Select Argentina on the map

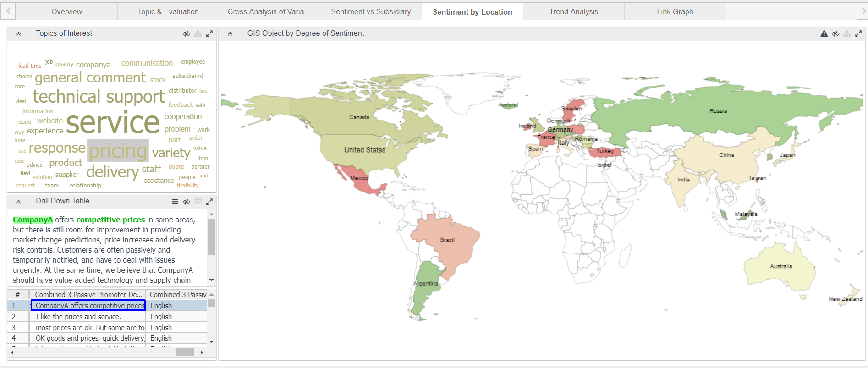pyautogui.click(x=426, y=284)
